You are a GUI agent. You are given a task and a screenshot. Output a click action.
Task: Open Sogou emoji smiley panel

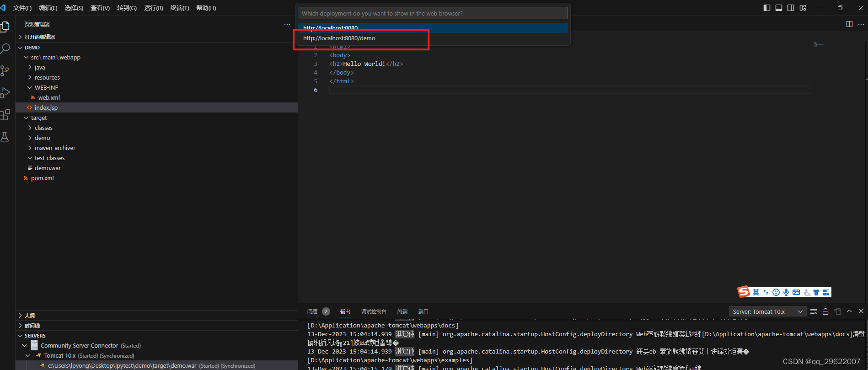(x=776, y=292)
